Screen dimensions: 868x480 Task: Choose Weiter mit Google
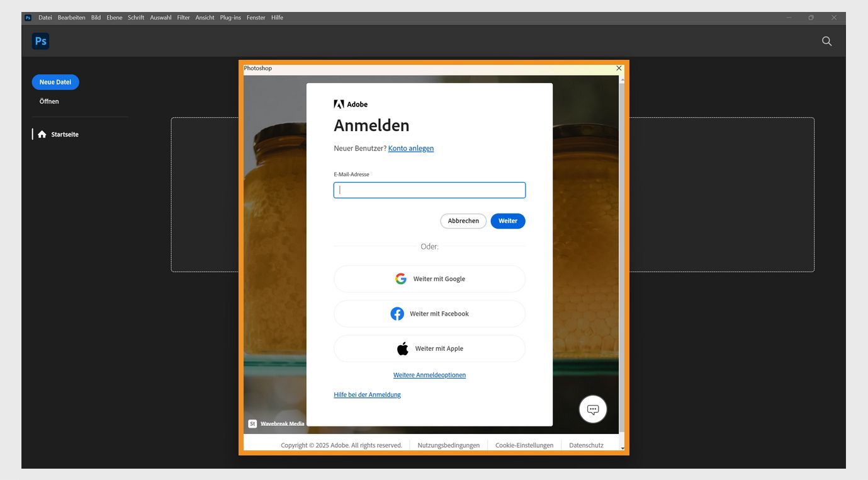(x=429, y=279)
